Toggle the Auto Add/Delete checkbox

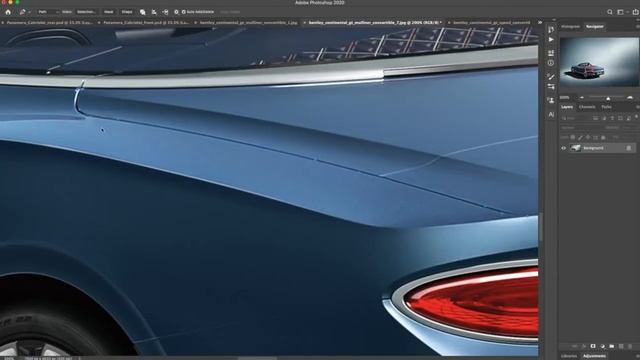pyautogui.click(x=184, y=12)
